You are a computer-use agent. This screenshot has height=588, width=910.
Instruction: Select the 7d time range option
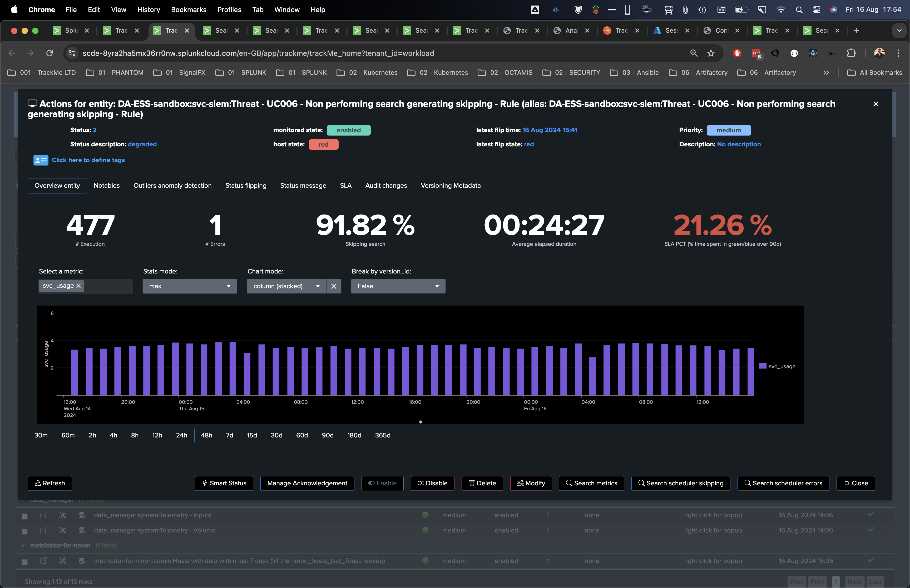coord(230,435)
